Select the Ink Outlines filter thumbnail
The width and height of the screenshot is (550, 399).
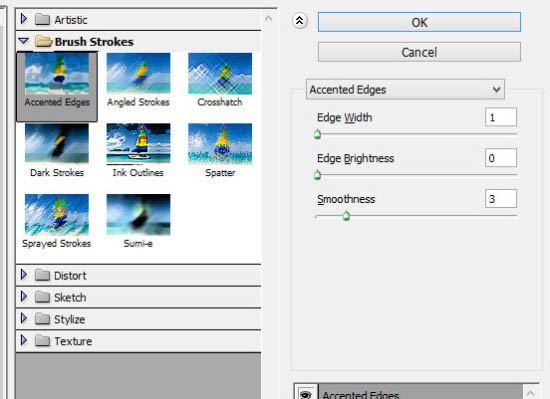click(138, 144)
